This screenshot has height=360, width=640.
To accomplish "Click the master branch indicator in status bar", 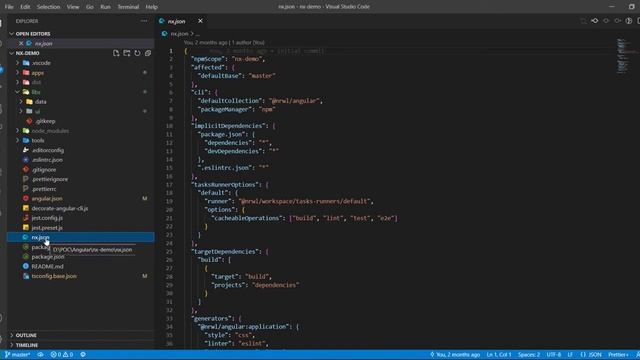I will pyautogui.click(x=18, y=355).
